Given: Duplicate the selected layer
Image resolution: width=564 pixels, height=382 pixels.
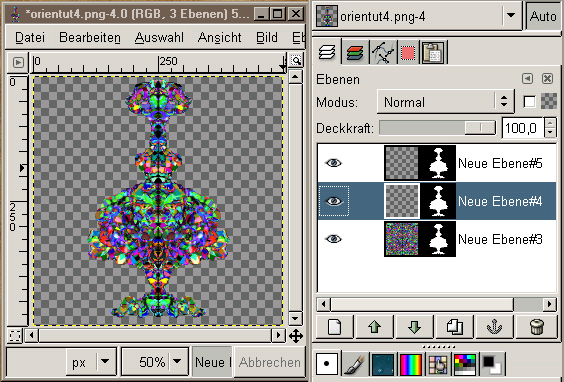Looking at the screenshot, I should point(454,327).
